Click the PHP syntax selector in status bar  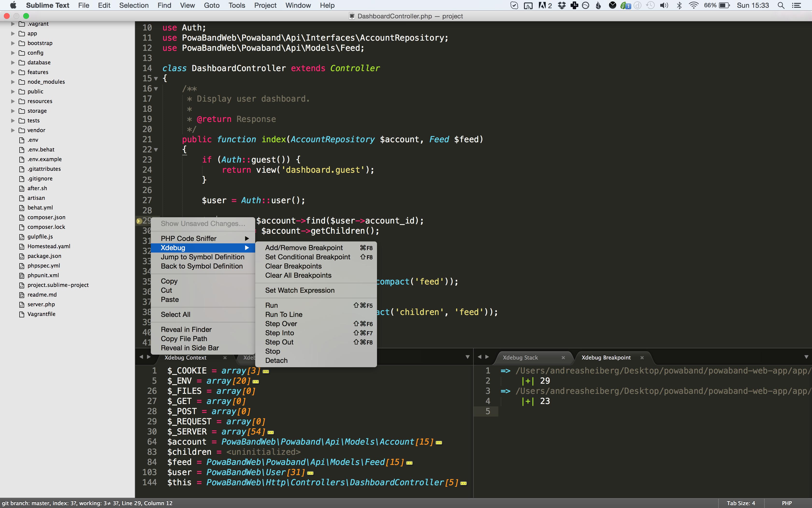click(787, 503)
